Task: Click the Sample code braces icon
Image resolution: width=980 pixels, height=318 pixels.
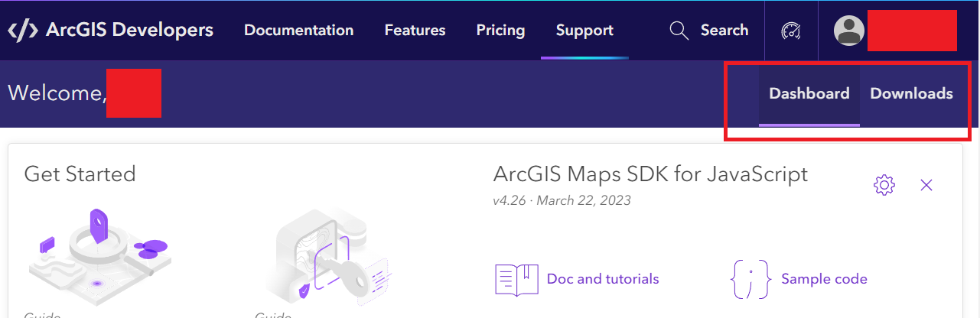Action: point(750,279)
